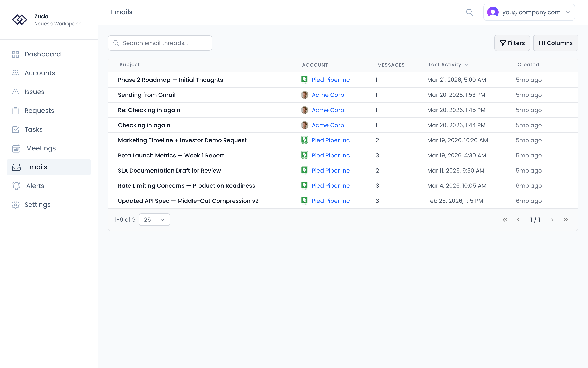This screenshot has height=368, width=588.
Task: Click Acme Corp avatar in Re: Checking in again row
Action: [x=304, y=110]
